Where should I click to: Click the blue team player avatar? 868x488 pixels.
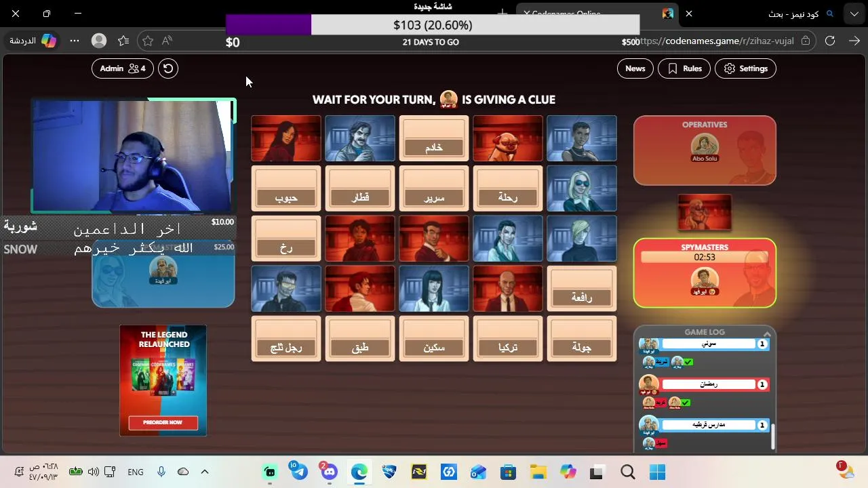(163, 269)
